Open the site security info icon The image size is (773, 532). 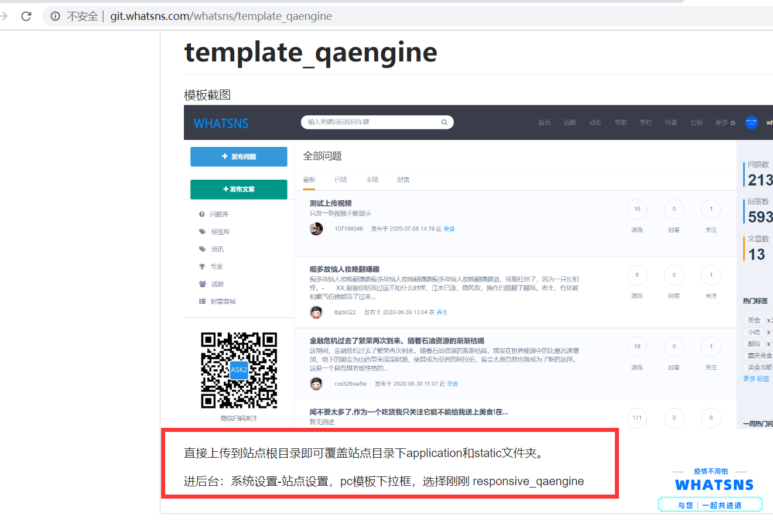click(55, 16)
